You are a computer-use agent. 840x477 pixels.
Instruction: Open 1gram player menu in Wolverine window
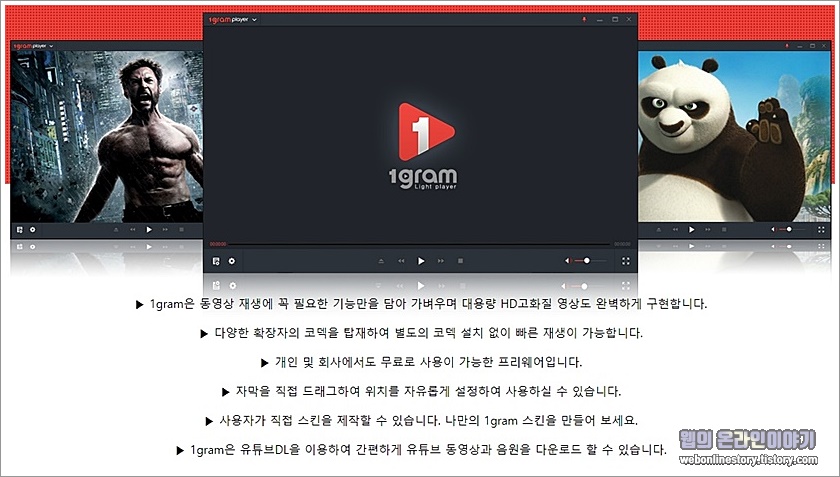33,46
